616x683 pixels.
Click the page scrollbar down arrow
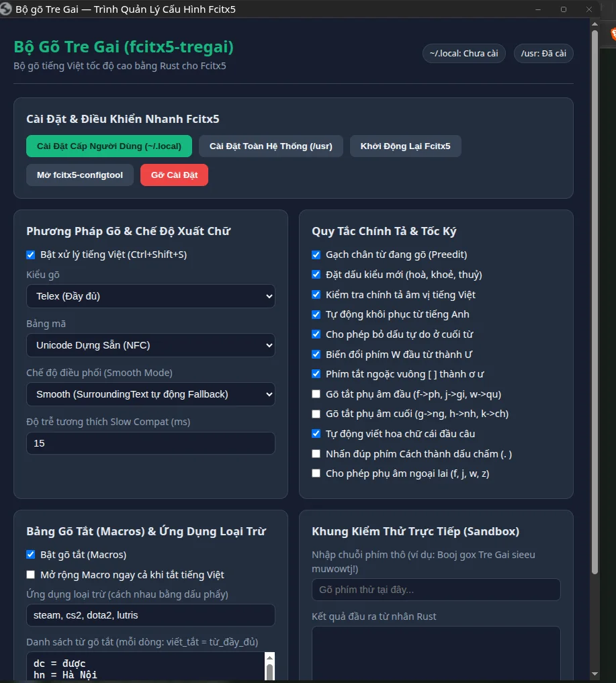coord(595,674)
